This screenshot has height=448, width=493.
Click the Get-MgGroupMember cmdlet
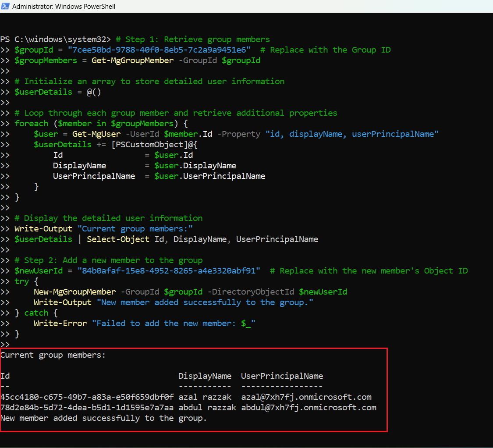(132, 60)
